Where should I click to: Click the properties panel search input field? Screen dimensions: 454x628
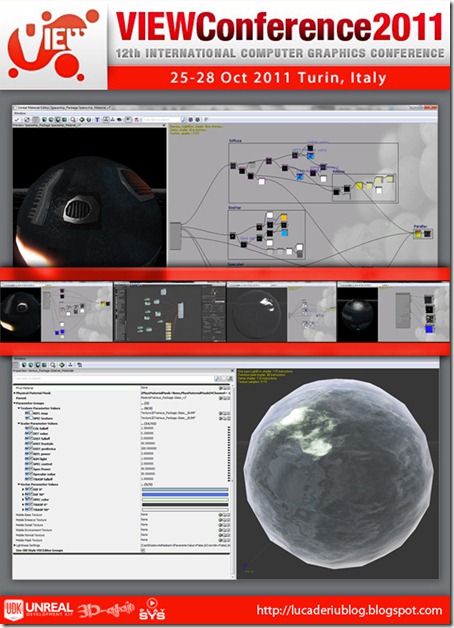click(113, 378)
